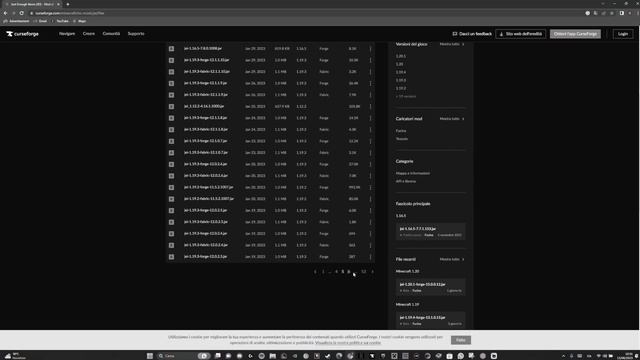Screen dimensions: 640x360
Task: Accept cookies with Fatto button
Action: pos(461,340)
